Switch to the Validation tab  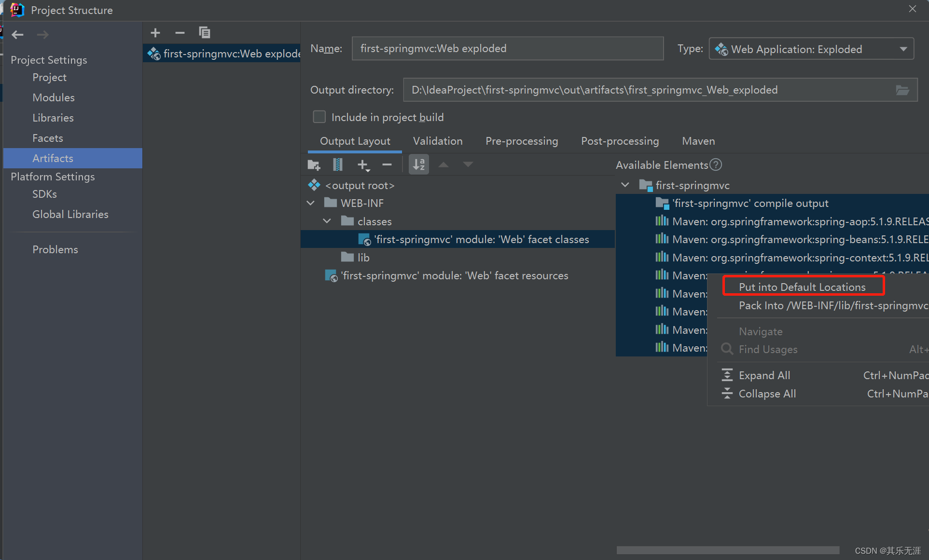point(437,141)
